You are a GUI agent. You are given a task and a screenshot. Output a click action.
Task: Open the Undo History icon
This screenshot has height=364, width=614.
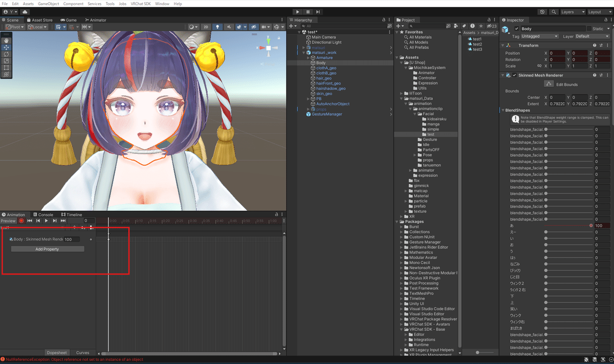(x=542, y=12)
